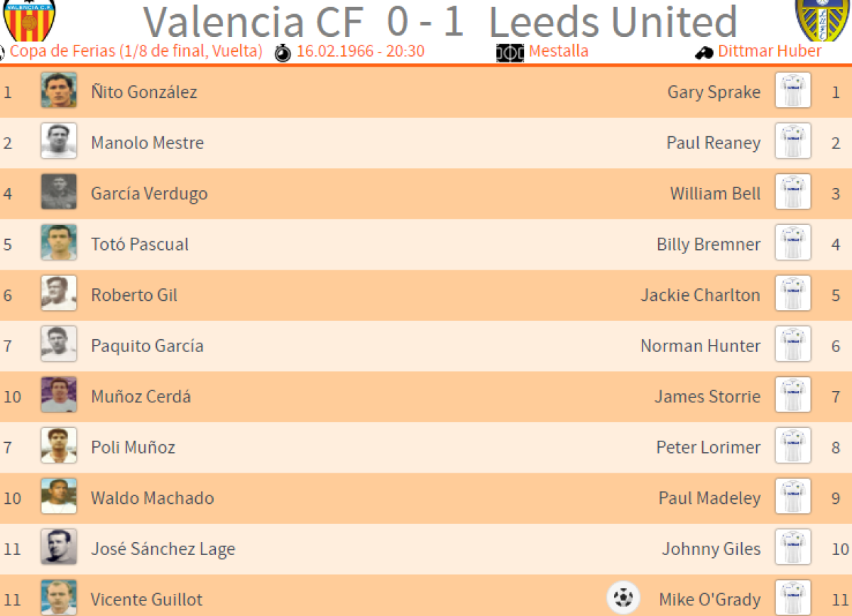The width and height of the screenshot is (852, 616).
Task: Click the match date 16.02.1966 - 20:30
Action: pos(361,52)
